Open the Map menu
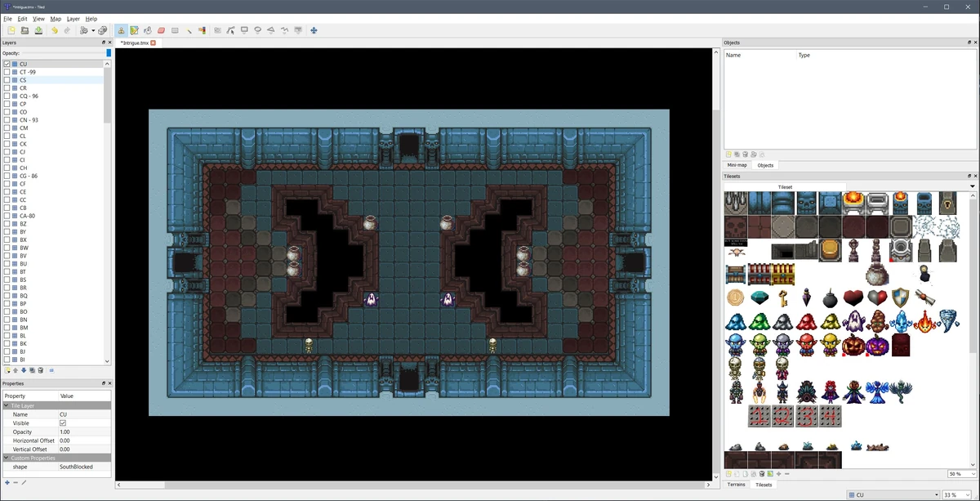This screenshot has width=980, height=501. click(x=56, y=18)
